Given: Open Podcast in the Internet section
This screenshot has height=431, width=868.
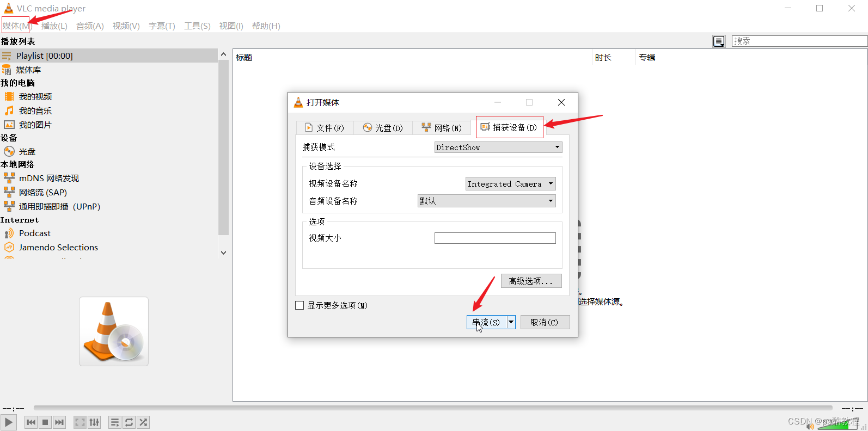Looking at the screenshot, I should point(35,233).
